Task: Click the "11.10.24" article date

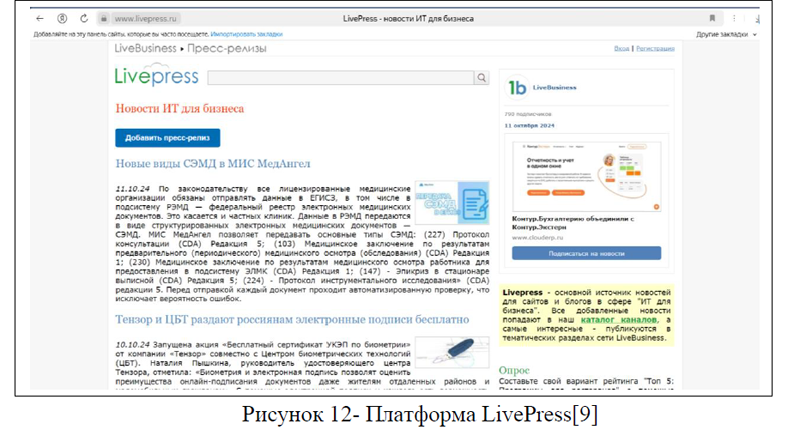Action: pos(133,189)
